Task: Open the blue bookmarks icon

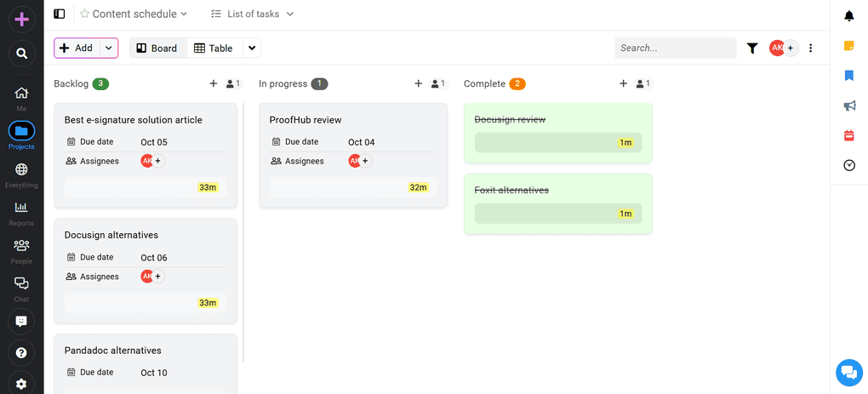Action: point(849,75)
